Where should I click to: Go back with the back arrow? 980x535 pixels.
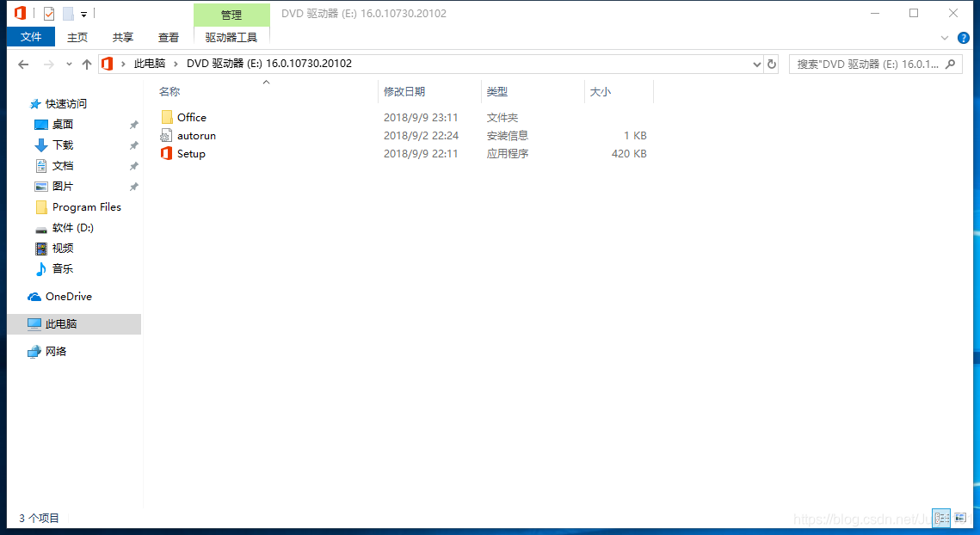[x=24, y=64]
